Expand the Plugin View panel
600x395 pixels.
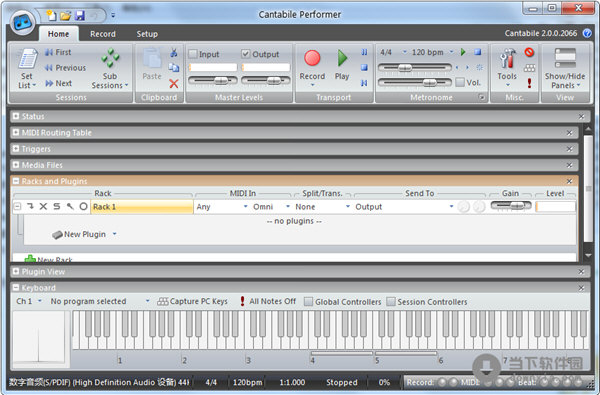tap(16, 271)
